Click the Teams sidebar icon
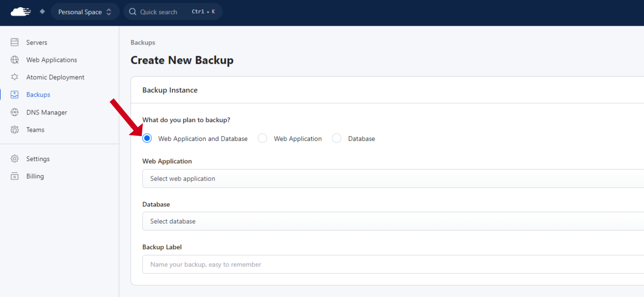This screenshot has width=644, height=297. pos(15,129)
